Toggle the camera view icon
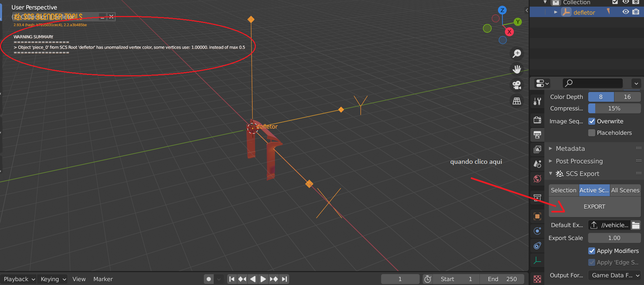The image size is (644, 285). click(x=517, y=85)
